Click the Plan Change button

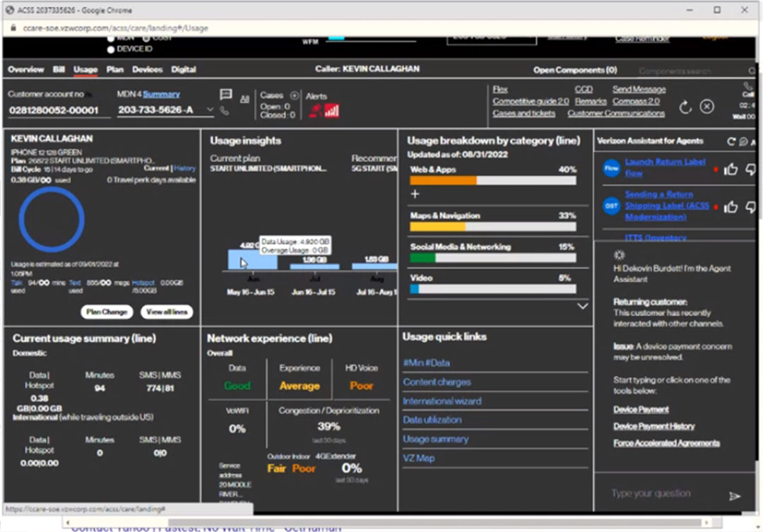[x=107, y=312]
